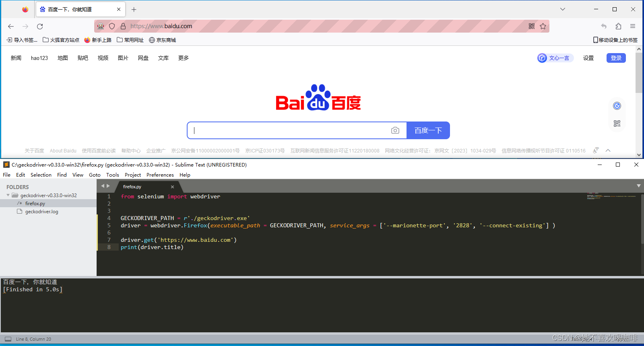
Task: Open the Find menu in Sublime
Action: (62, 175)
